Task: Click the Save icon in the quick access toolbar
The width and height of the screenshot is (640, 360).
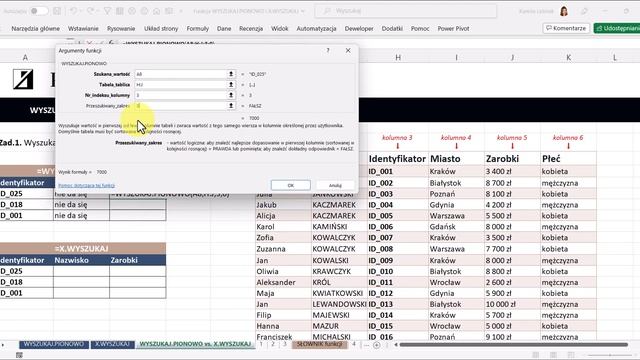Action: pyautogui.click(x=57, y=11)
